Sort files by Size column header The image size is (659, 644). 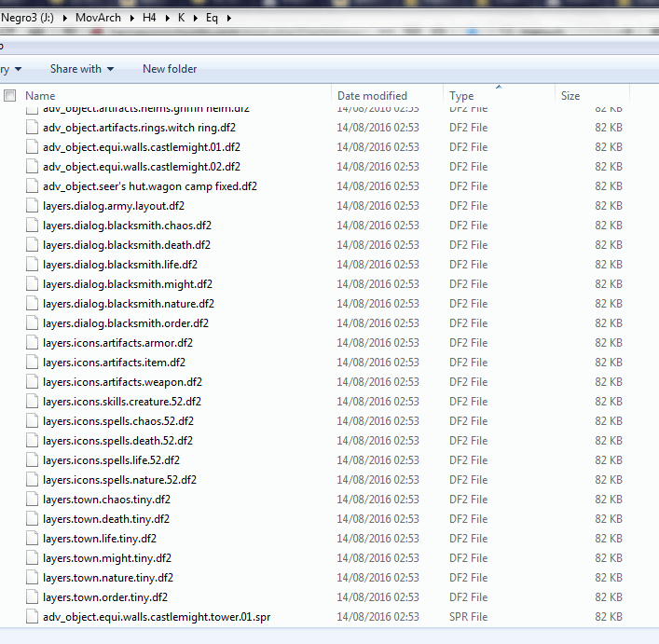[x=570, y=96]
